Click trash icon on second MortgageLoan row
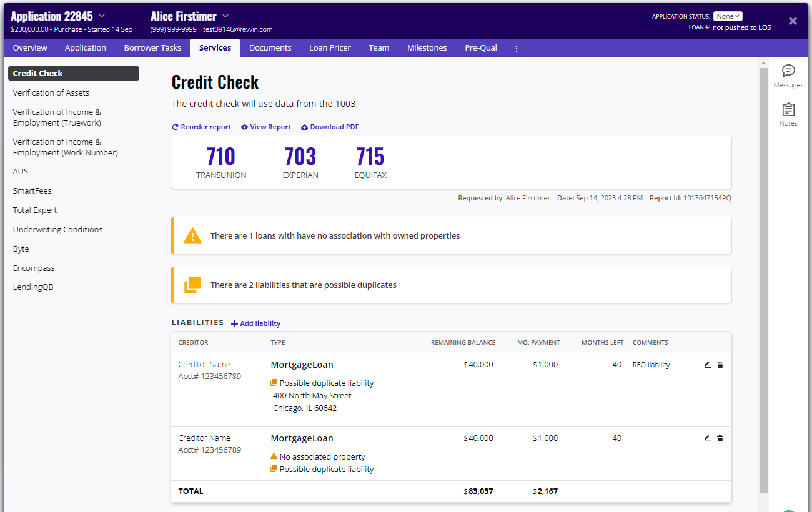 [720, 438]
